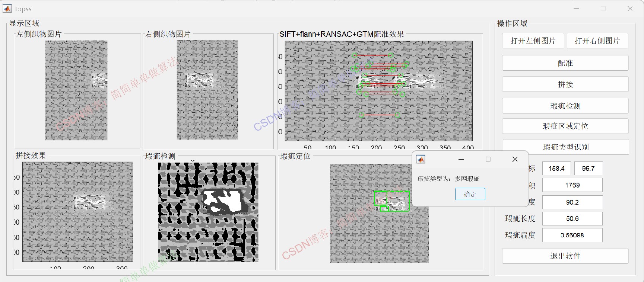Select the coordinate field showing 158.4

(x=556, y=169)
